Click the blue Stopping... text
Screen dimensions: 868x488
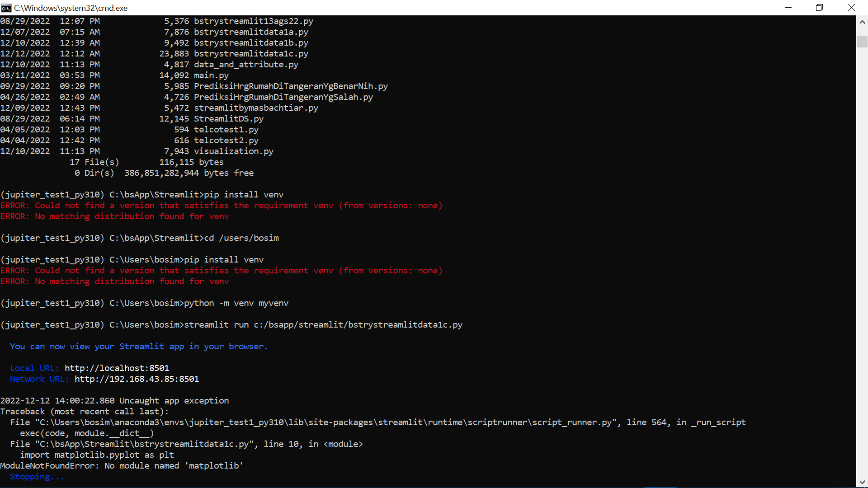pos(37,476)
